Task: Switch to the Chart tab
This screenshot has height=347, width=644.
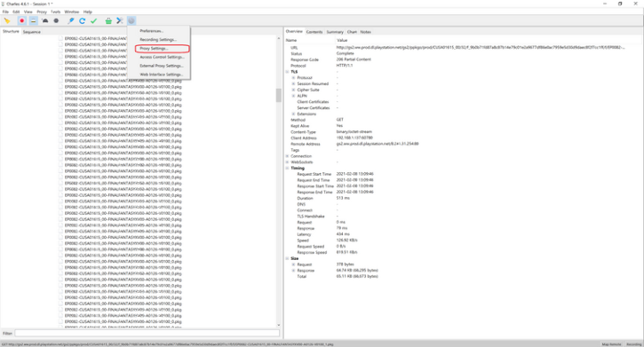Action: 352,32
